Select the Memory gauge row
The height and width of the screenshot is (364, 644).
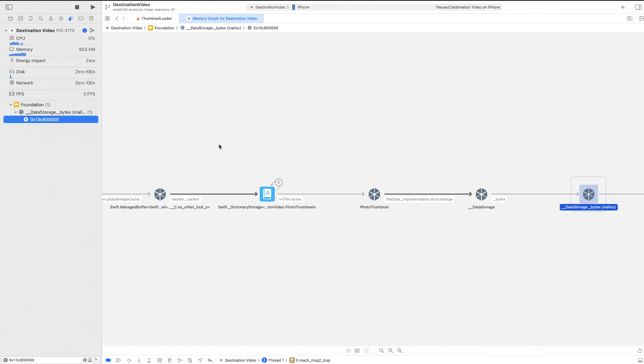point(52,51)
